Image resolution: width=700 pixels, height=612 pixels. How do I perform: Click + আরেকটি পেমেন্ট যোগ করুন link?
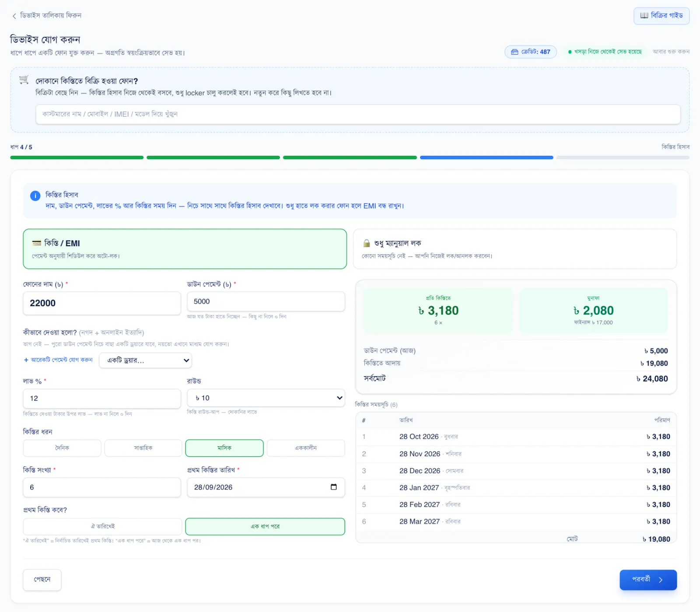point(58,360)
